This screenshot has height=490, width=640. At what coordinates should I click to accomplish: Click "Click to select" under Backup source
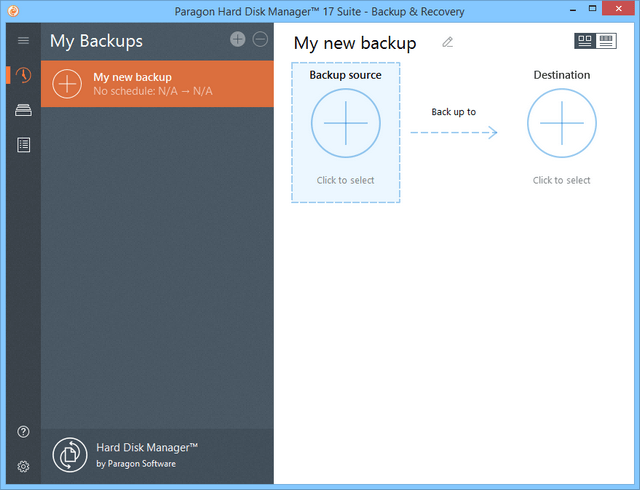(345, 180)
